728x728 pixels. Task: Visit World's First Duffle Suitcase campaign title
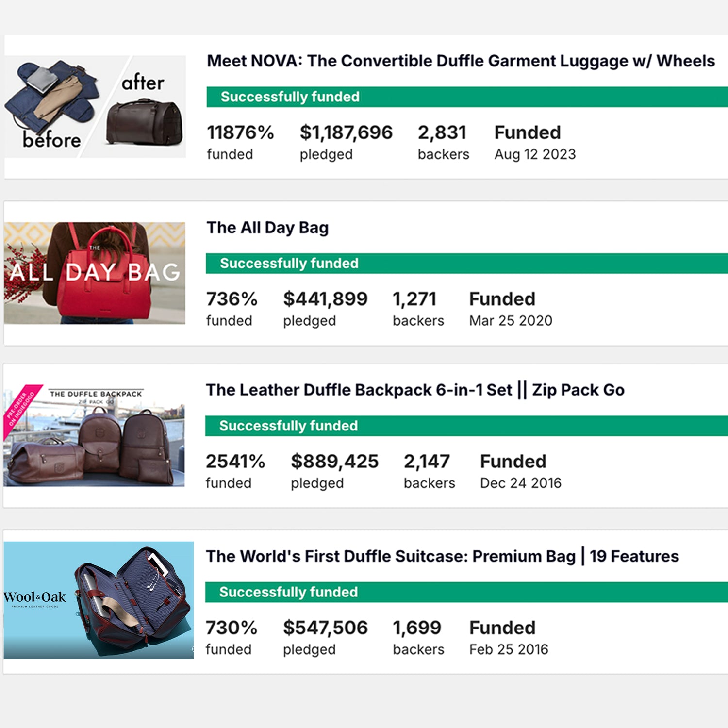tap(442, 556)
